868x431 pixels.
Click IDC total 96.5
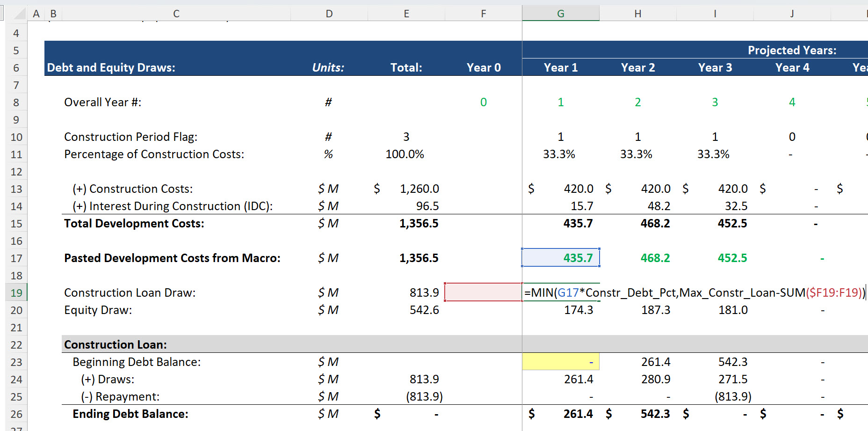(427, 206)
